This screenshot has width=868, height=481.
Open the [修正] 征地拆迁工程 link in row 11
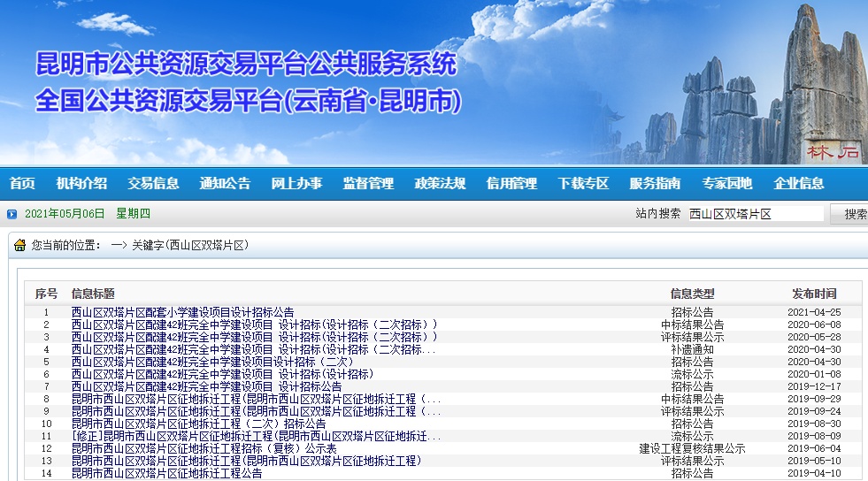coord(256,436)
